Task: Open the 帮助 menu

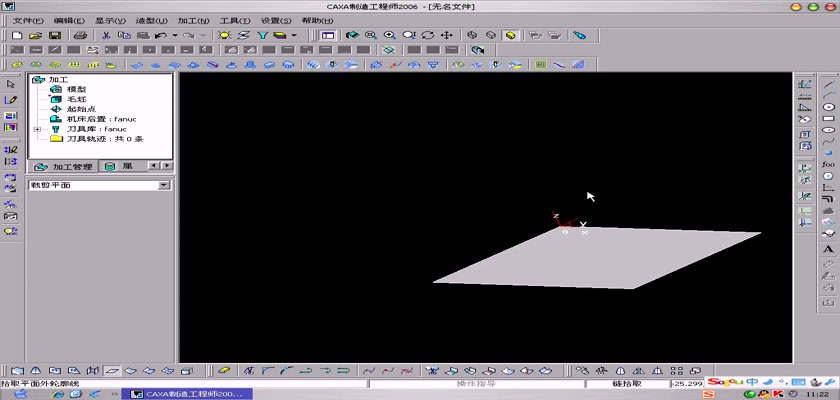Action: 317,20
